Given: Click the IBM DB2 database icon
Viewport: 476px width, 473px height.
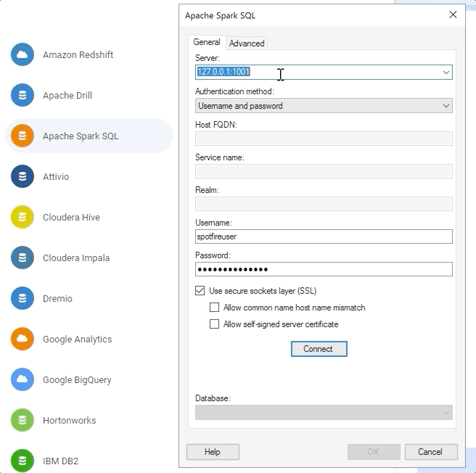Looking at the screenshot, I should pyautogui.click(x=22, y=461).
